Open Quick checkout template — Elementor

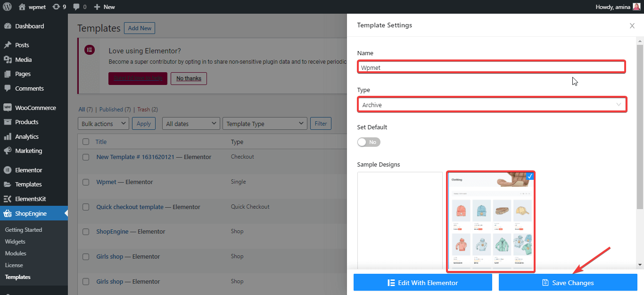point(148,207)
